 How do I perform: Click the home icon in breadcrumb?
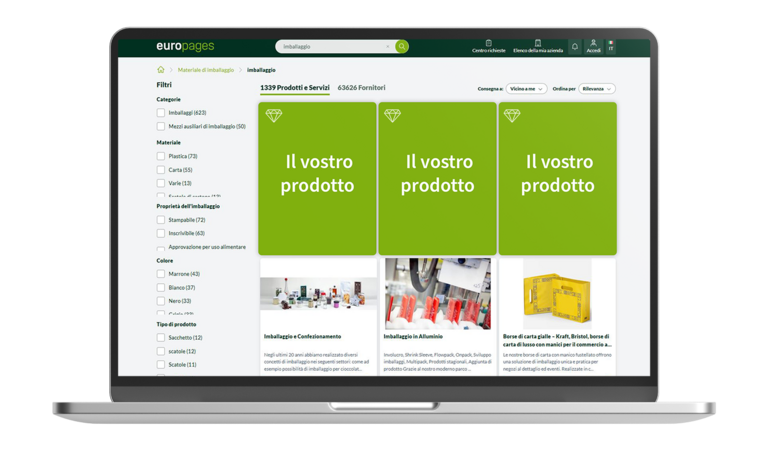click(161, 70)
